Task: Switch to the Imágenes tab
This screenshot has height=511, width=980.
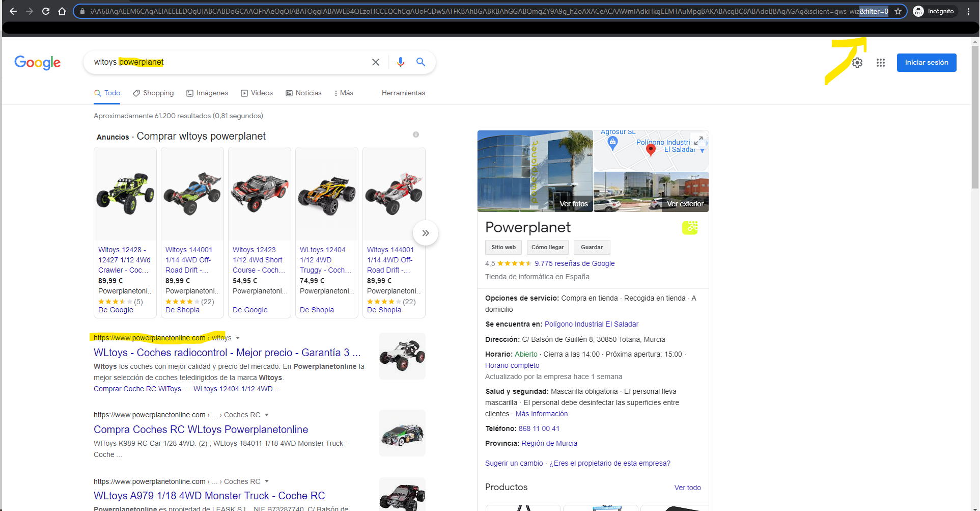Action: point(207,93)
